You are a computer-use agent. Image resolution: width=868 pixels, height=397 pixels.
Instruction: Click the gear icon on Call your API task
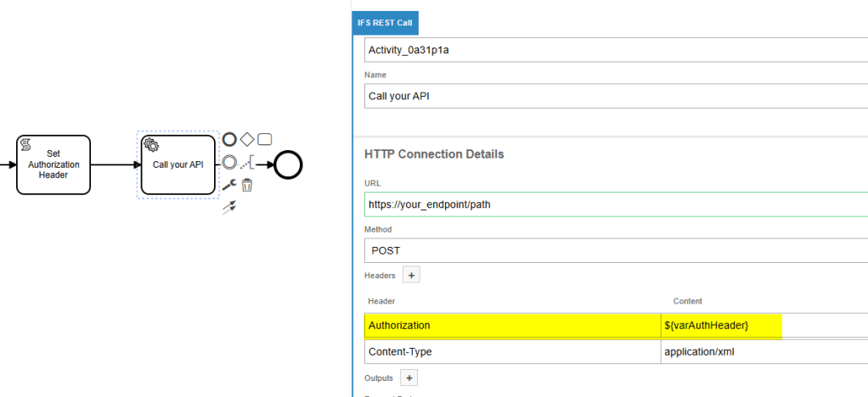click(x=152, y=144)
